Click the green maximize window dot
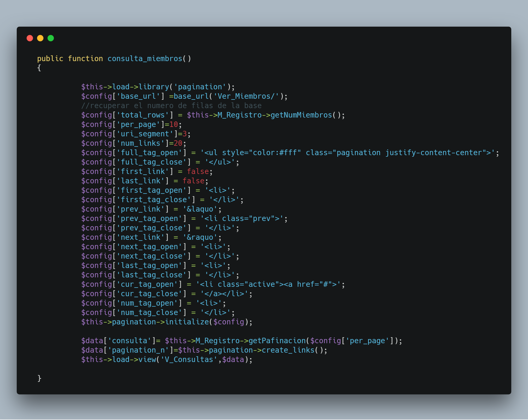This screenshot has width=528, height=420. click(x=51, y=38)
